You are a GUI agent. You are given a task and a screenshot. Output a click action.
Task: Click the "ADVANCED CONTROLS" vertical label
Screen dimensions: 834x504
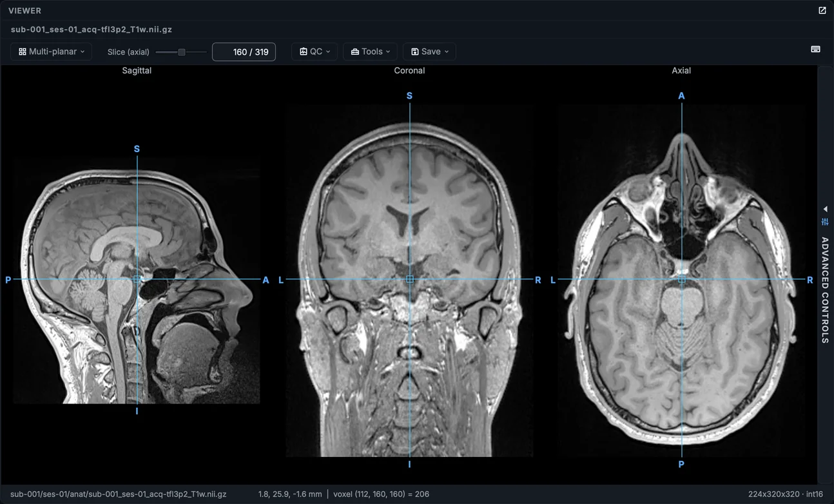[x=825, y=290]
